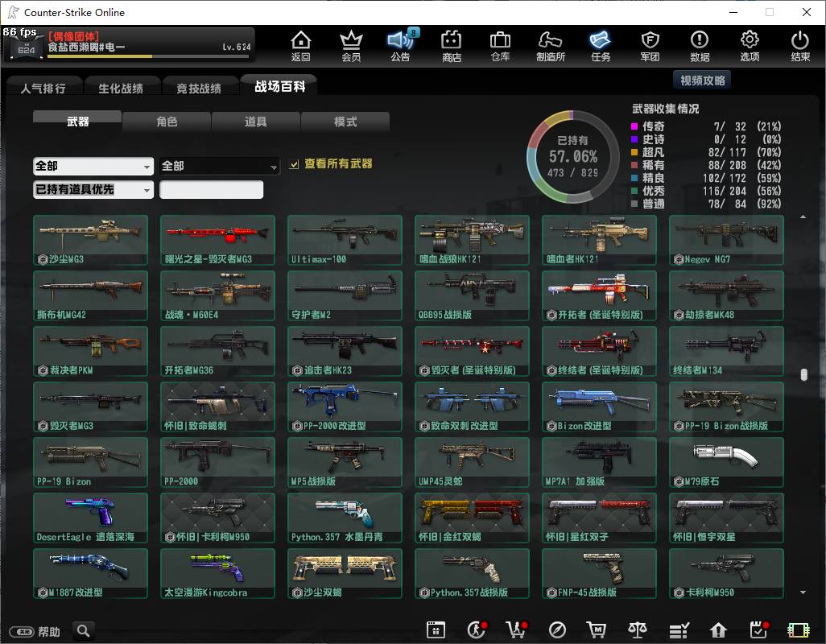
Task: Select the 道具 sub-tab
Action: (255, 122)
